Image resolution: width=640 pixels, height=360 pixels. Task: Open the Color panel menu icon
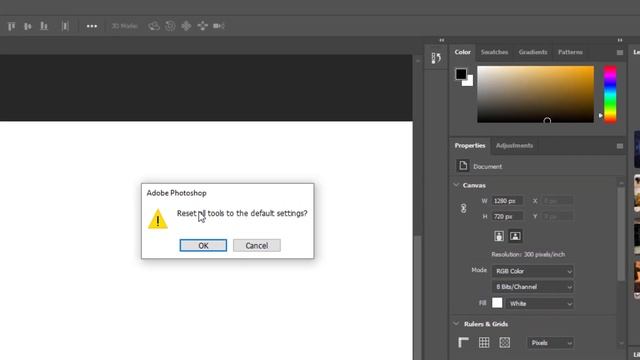[x=620, y=52]
